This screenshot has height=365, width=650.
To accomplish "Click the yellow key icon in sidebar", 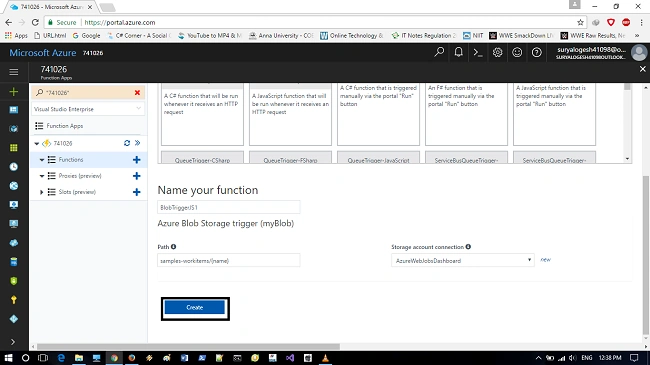I will pyautogui.click(x=14, y=300).
